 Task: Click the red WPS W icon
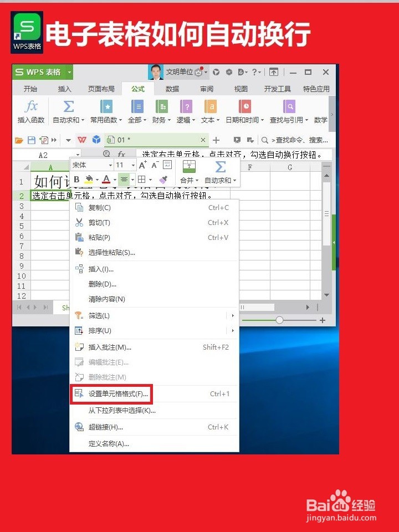82,140
